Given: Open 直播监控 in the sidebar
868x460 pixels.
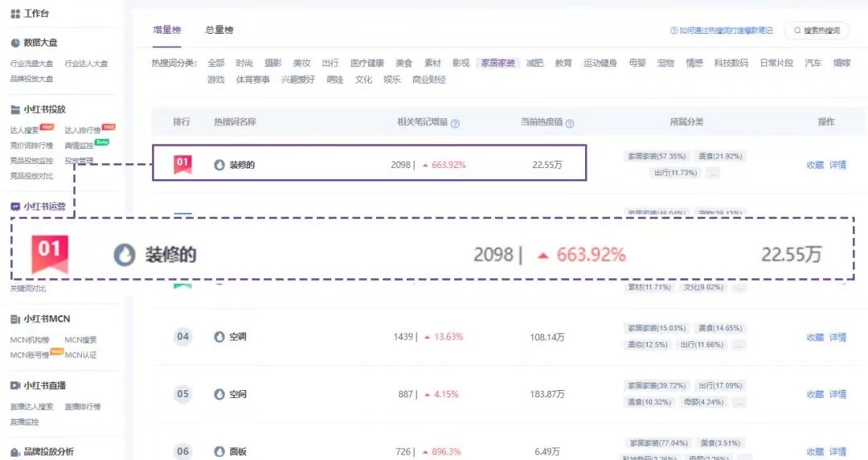Looking at the screenshot, I should 24,421.
